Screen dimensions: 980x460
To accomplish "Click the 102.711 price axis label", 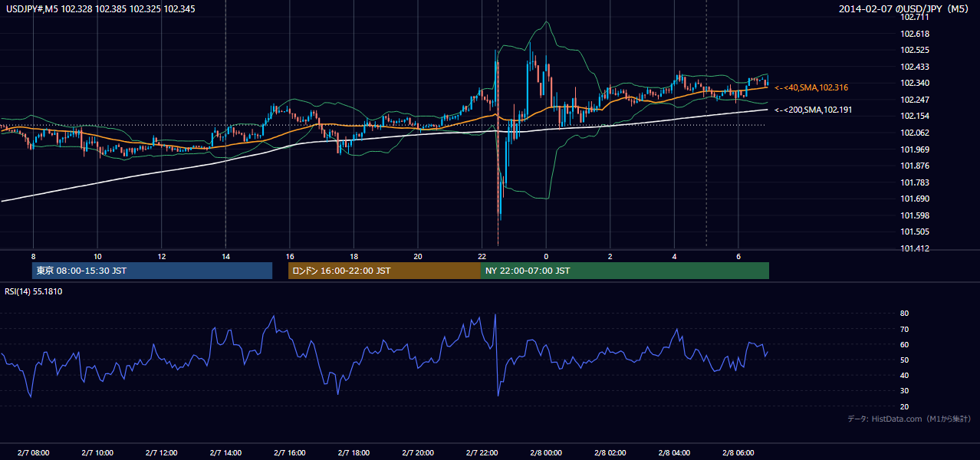I will coord(915,17).
